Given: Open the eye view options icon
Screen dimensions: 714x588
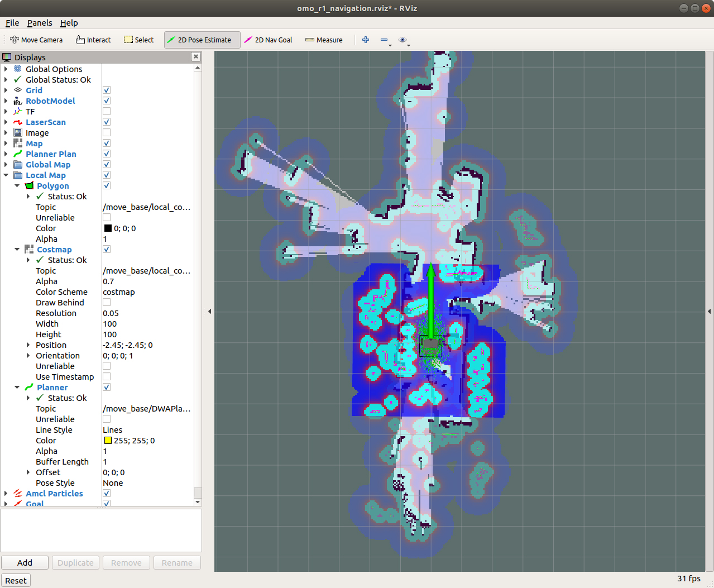Looking at the screenshot, I should pyautogui.click(x=402, y=40).
